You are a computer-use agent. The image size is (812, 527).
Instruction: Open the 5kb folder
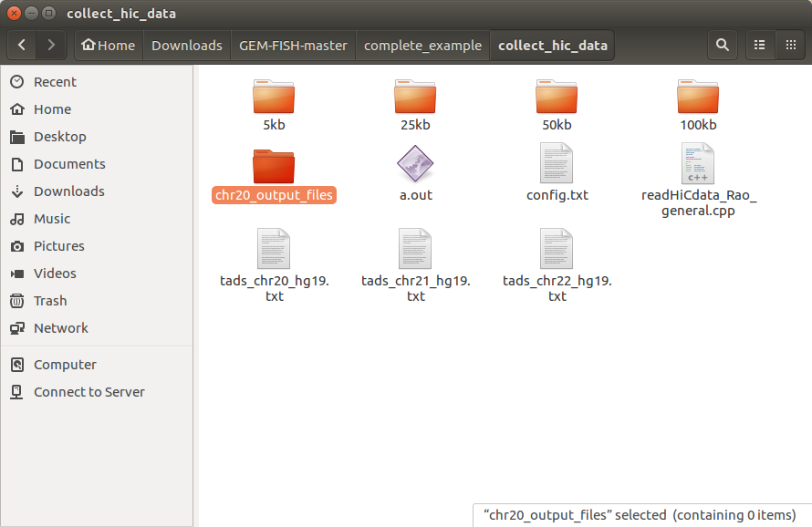pyautogui.click(x=274, y=97)
